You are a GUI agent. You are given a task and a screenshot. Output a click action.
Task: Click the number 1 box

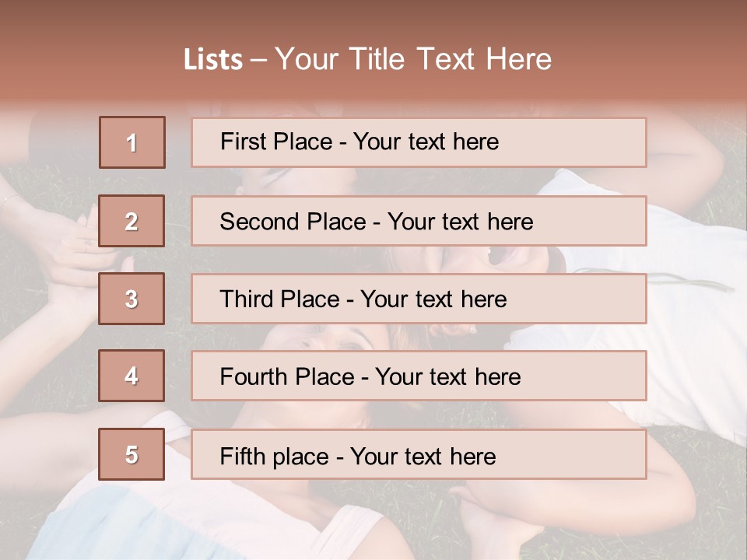[x=132, y=142]
